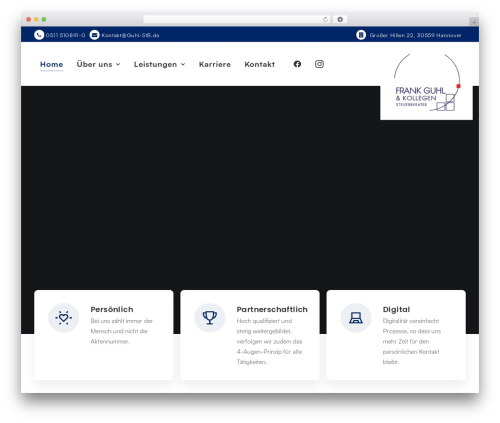The height and width of the screenshot is (423, 500).
Task: Expand the Über uns dropdown chevron
Action: (118, 64)
